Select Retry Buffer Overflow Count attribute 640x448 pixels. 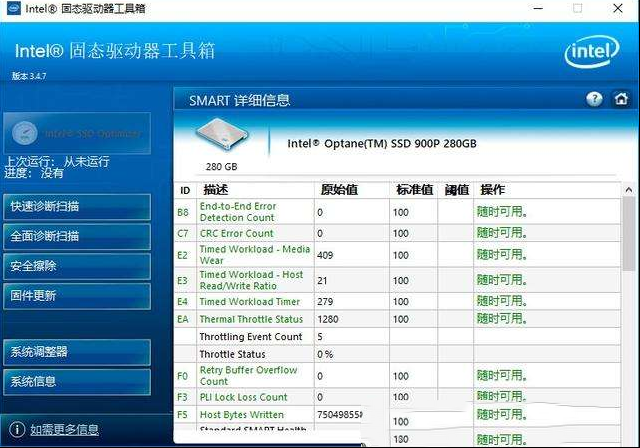(x=248, y=376)
